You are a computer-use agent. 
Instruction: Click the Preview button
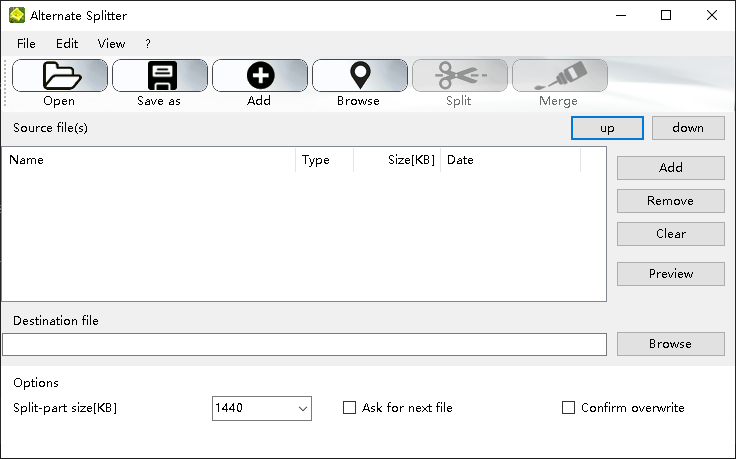670,274
